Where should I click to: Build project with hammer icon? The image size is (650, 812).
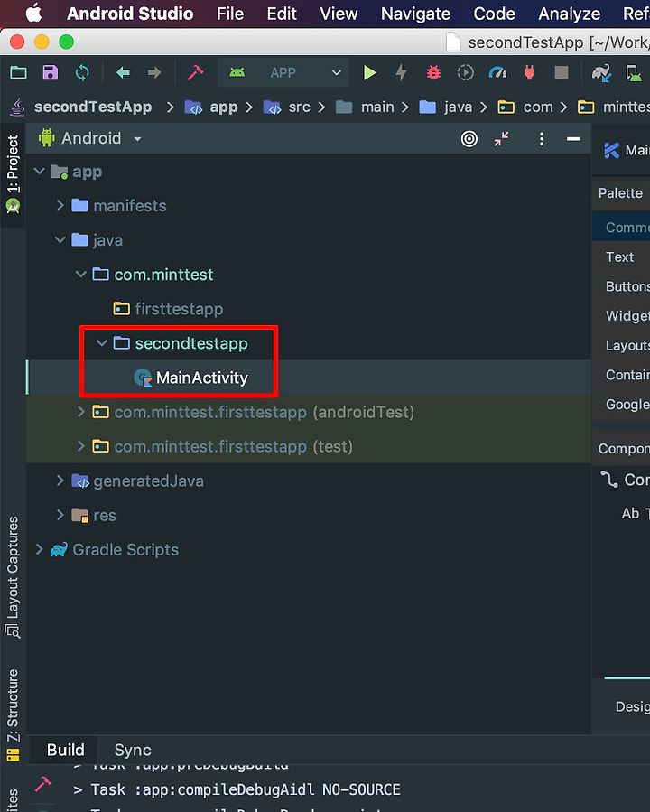click(195, 72)
